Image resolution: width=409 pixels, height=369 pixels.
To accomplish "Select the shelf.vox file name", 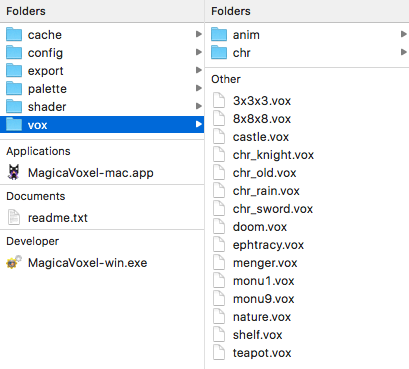I will tap(258, 335).
